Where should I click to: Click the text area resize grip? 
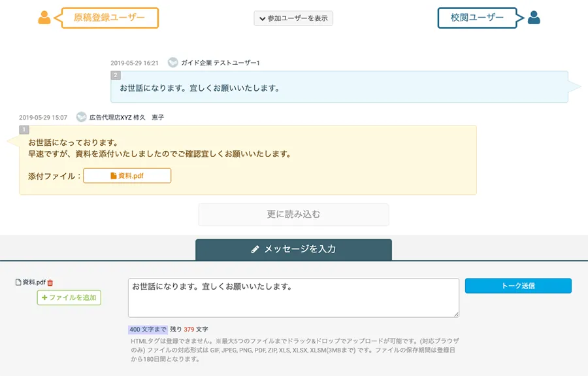(x=456, y=315)
